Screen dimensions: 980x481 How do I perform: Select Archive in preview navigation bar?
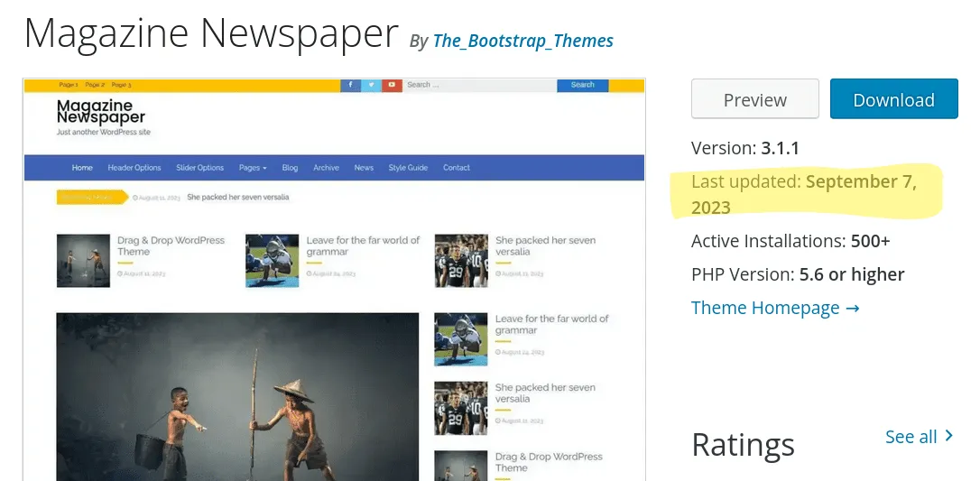(x=327, y=168)
